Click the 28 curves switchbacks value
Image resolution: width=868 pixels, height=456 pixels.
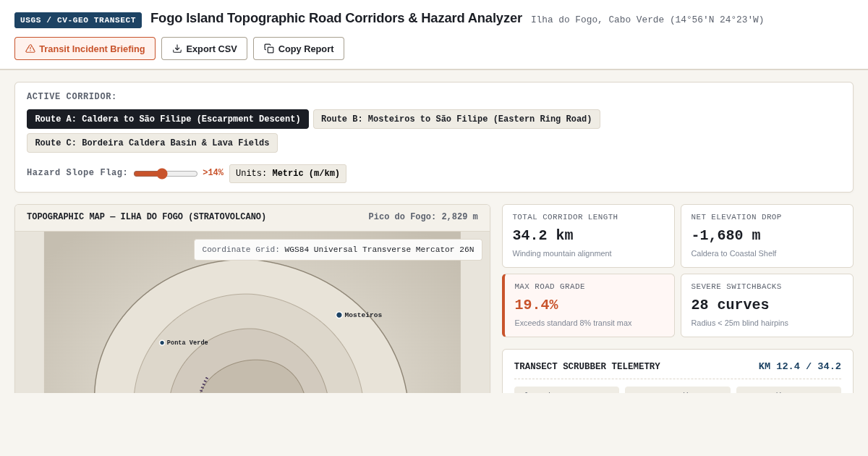click(x=730, y=305)
